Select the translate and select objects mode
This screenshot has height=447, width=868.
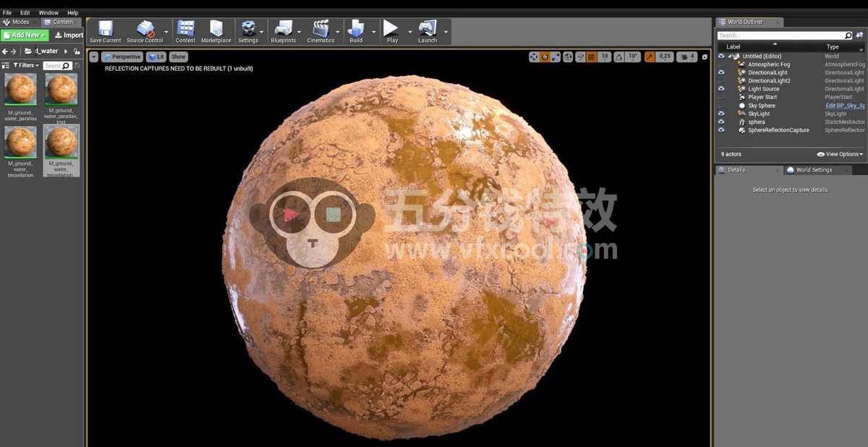535,56
